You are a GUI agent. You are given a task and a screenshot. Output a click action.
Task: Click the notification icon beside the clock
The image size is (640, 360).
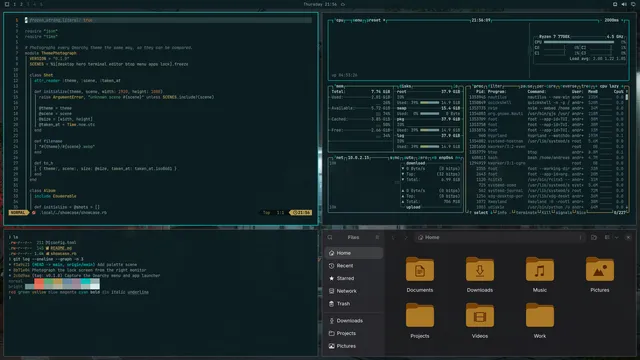pos(343,4)
